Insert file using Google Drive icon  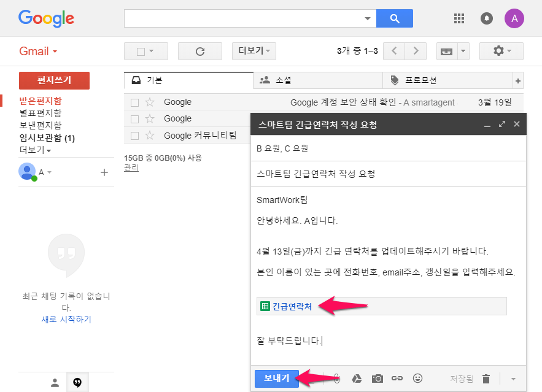pyautogui.click(x=356, y=379)
